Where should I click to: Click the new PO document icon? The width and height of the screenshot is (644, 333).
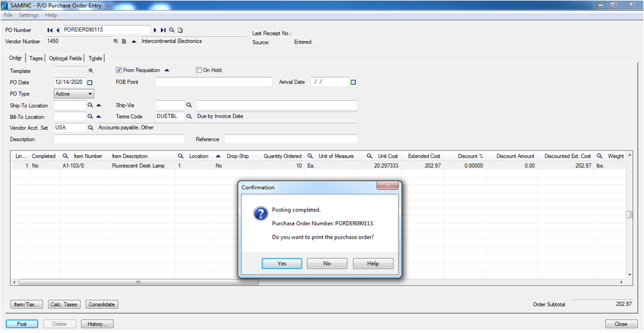[x=180, y=30]
